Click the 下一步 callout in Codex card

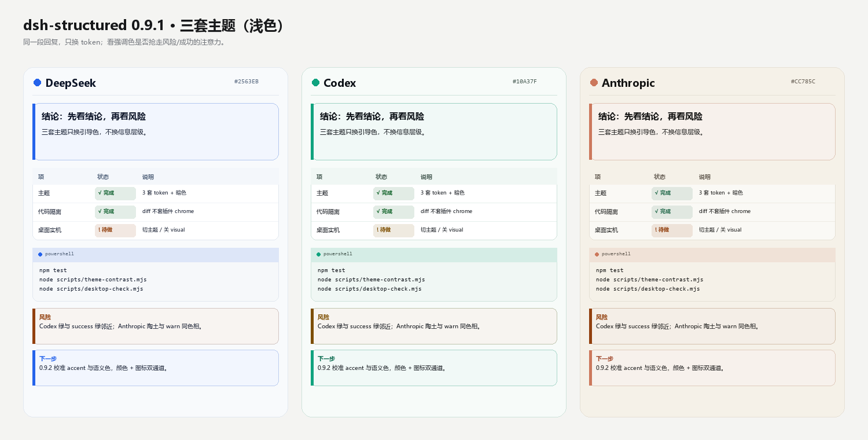click(434, 368)
